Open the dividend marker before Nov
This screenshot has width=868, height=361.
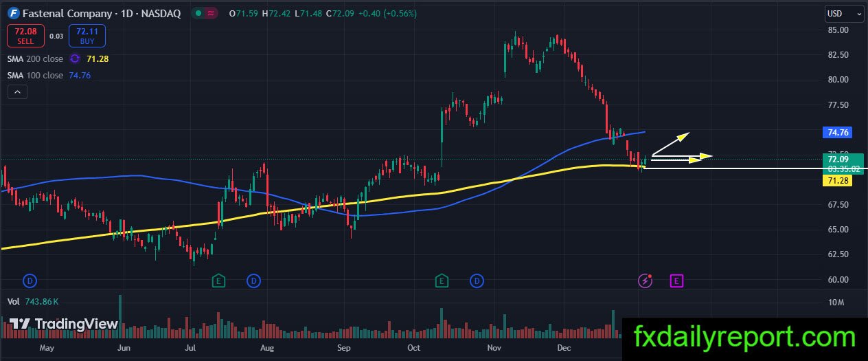click(x=477, y=280)
